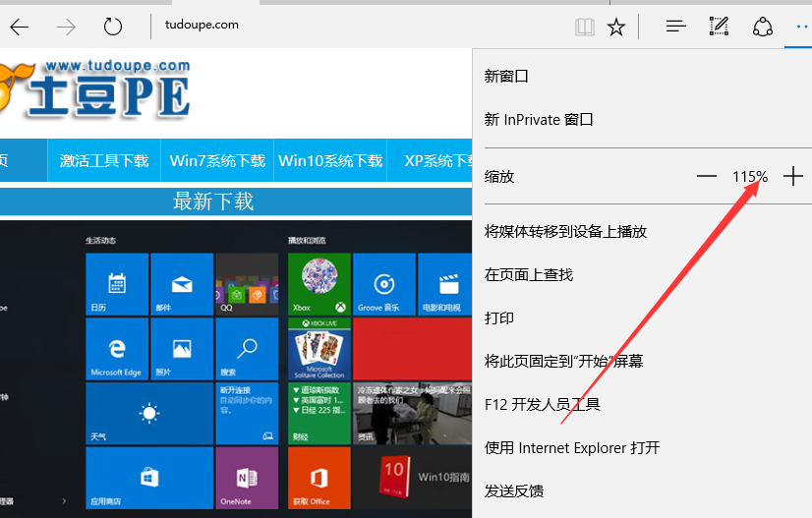Image resolution: width=812 pixels, height=518 pixels.
Task: Choose 打印 from the menu
Action: pos(499,318)
